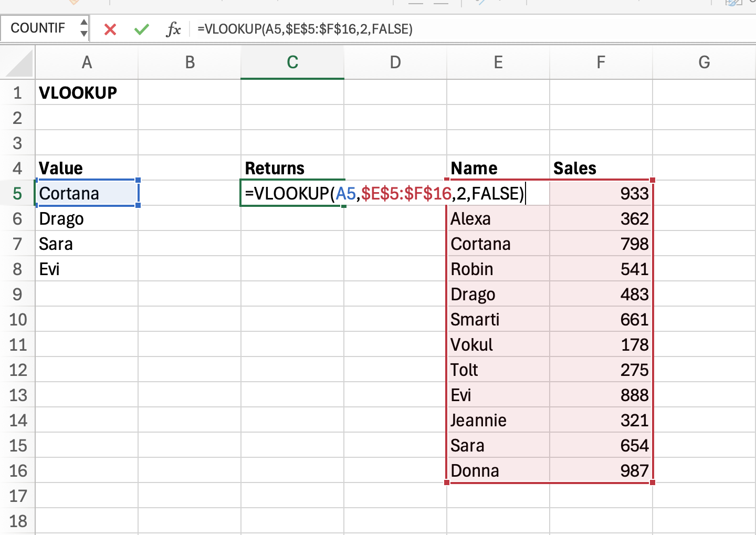The height and width of the screenshot is (535, 756).
Task: Click in the VLOOKUP formula in cell C5
Action: pos(384,193)
